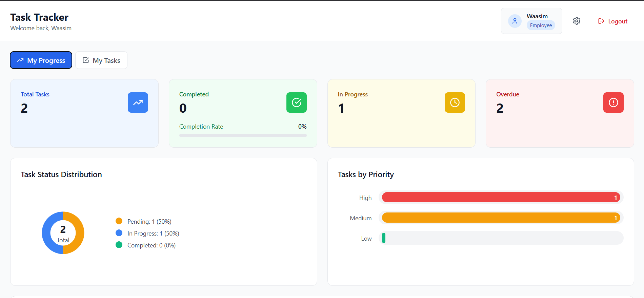The width and height of the screenshot is (644, 298).
Task: Click the 0% completion rate value
Action: click(302, 127)
